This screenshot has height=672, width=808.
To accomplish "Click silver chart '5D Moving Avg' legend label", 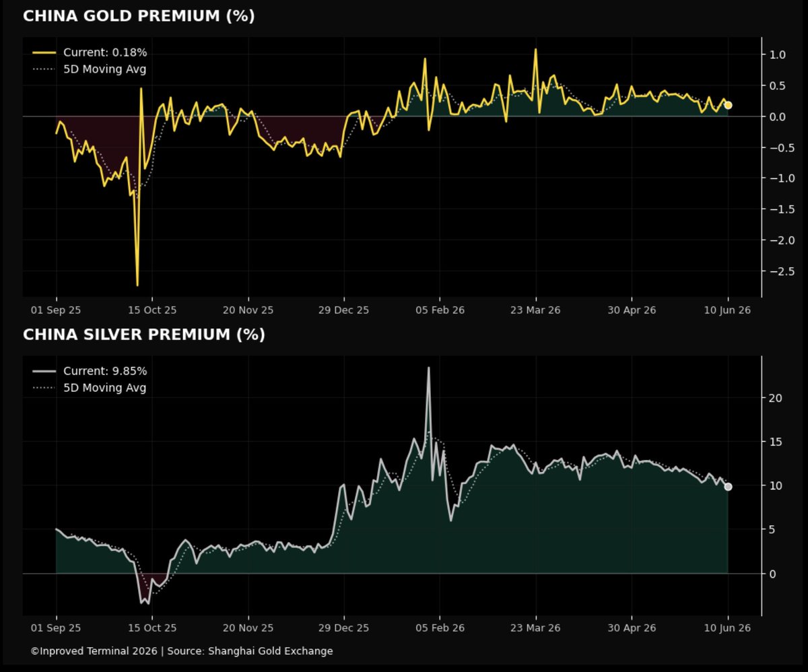I will point(105,388).
